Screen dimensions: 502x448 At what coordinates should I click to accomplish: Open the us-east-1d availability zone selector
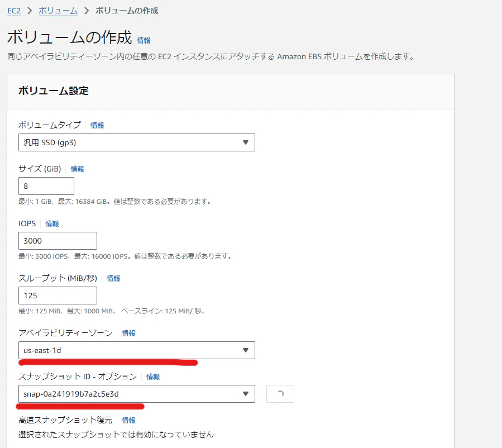(137, 350)
